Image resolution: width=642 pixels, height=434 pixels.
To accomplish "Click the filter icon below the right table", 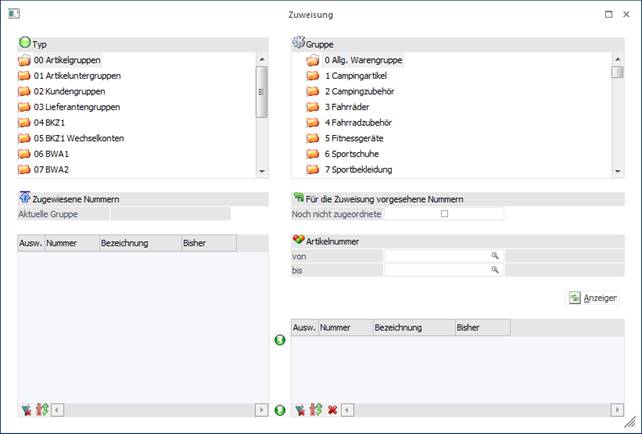I will (299, 410).
